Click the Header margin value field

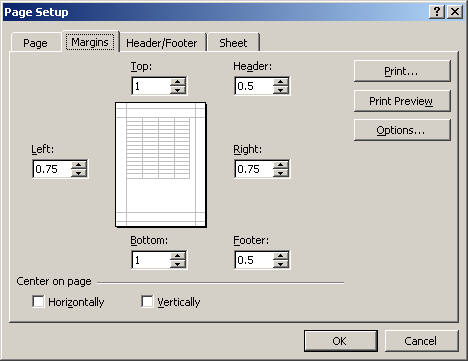254,86
